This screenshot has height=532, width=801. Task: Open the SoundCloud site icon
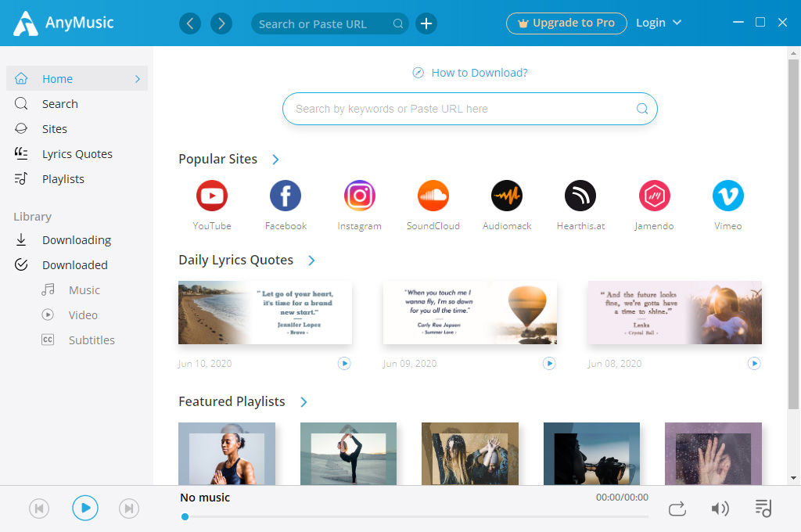pos(433,196)
